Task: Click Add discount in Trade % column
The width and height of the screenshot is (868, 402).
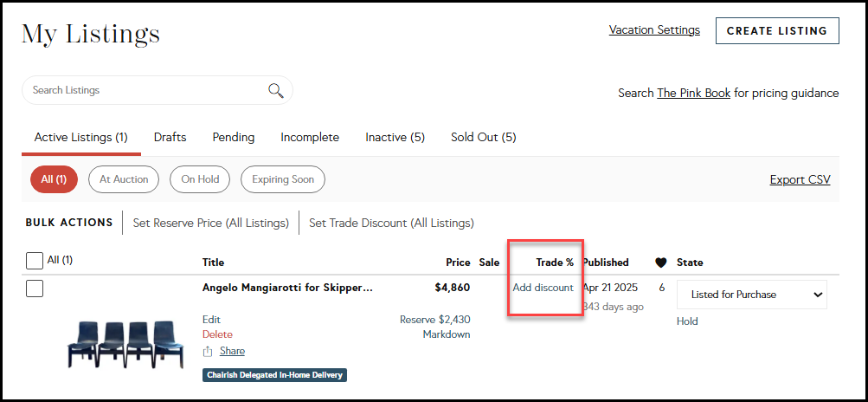Action: pyautogui.click(x=543, y=288)
